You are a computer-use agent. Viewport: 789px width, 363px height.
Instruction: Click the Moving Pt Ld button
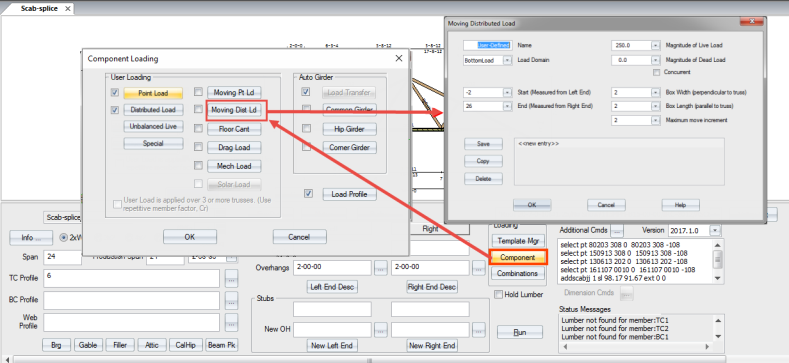click(x=234, y=92)
